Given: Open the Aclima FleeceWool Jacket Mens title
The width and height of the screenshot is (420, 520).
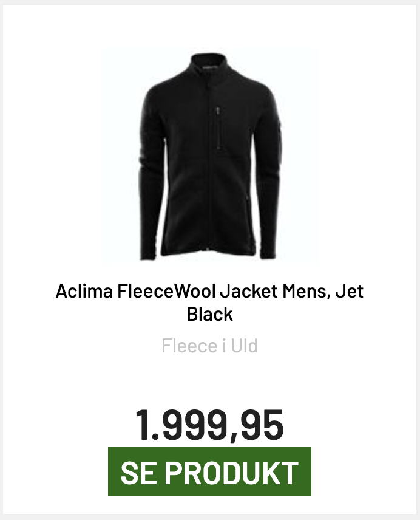Looking at the screenshot, I should [x=209, y=303].
